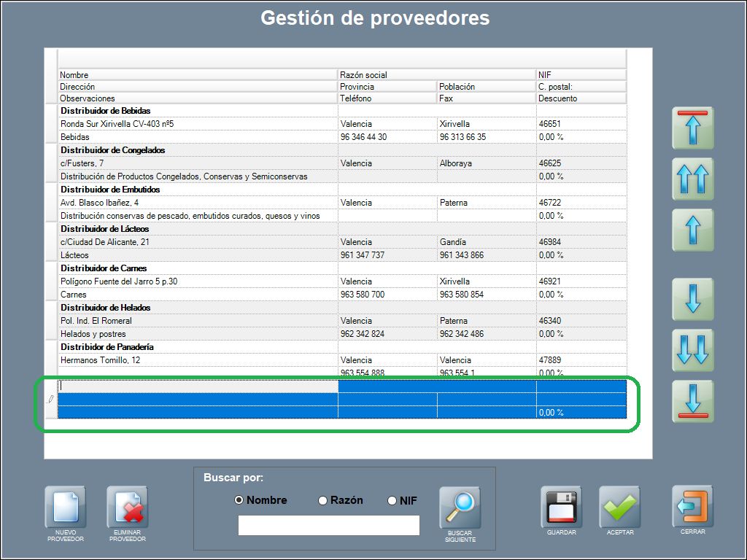Screen dimensions: 747x560
Task: Click the Eliminar Proveedor icon
Action: 127,507
